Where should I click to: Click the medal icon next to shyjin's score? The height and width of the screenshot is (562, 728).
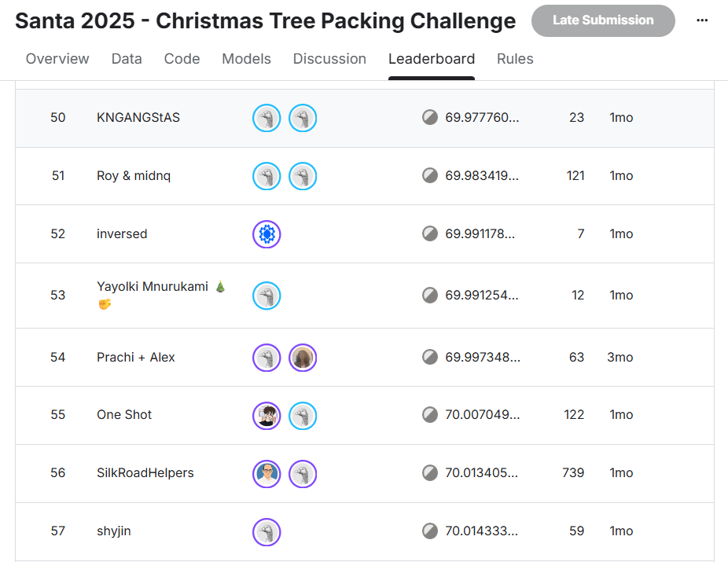[430, 531]
